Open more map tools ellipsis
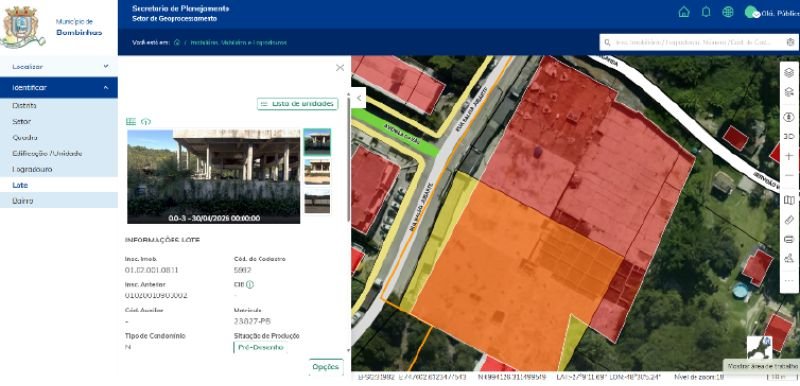 [789, 280]
